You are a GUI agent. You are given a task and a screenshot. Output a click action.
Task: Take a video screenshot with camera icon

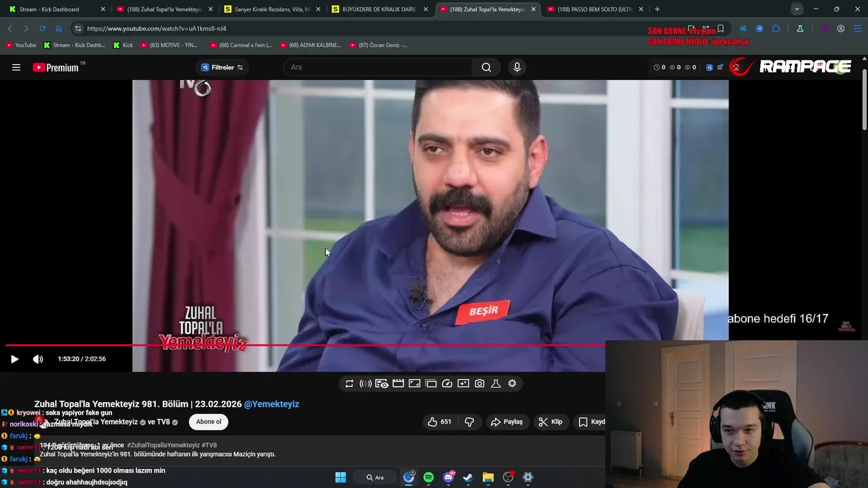coord(479,384)
